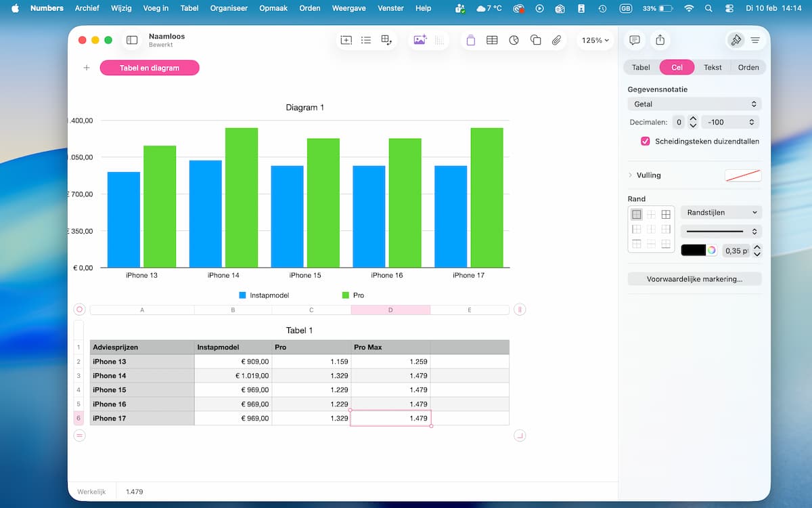Select the outer-border option in Rand grid

(x=637, y=215)
